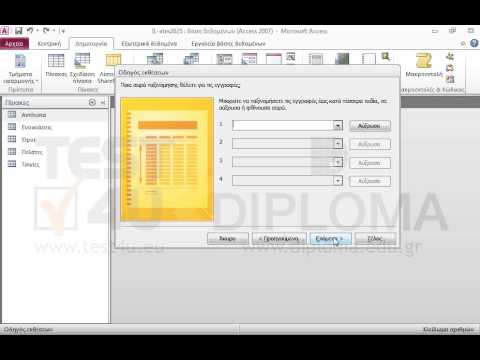
Task: Open the Help question mark icon
Action: [x=474, y=43]
